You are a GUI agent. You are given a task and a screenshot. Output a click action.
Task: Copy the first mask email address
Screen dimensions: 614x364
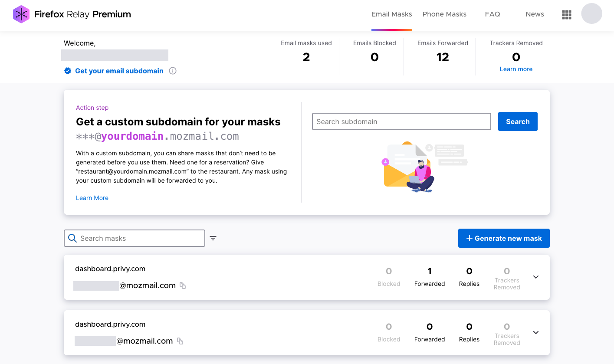(182, 285)
